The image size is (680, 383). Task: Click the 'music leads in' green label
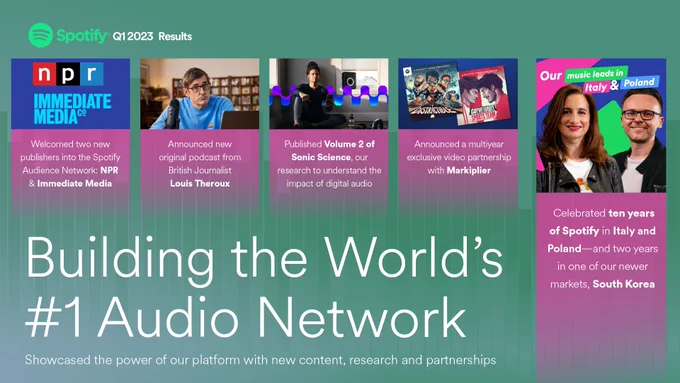click(595, 74)
